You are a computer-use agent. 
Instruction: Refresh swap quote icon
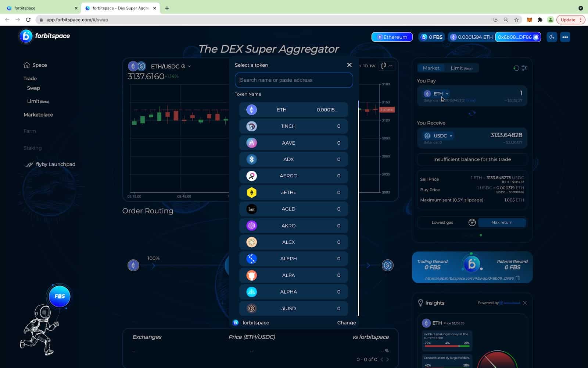[x=516, y=68]
